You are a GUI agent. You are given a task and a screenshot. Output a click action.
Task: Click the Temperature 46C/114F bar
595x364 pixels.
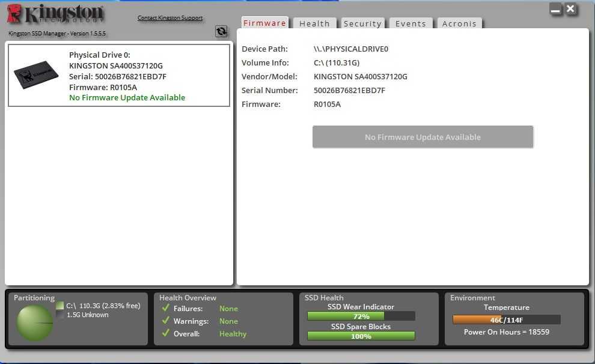tap(507, 320)
